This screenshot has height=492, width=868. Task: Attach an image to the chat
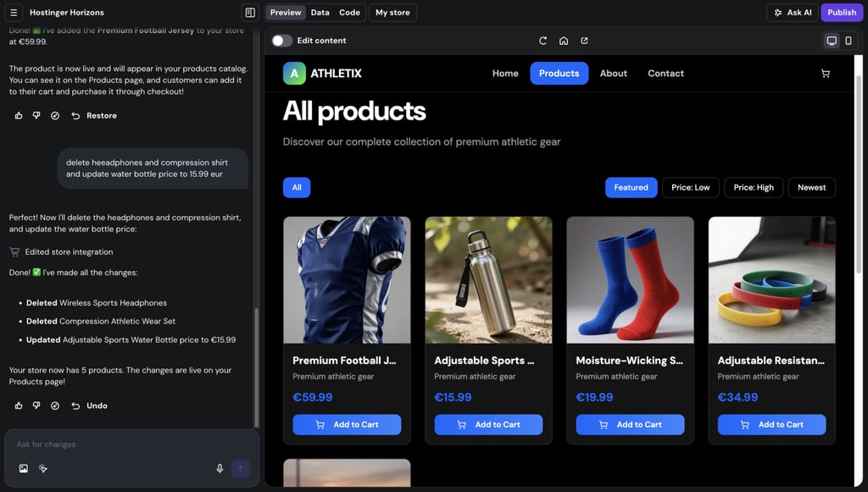[x=23, y=468]
